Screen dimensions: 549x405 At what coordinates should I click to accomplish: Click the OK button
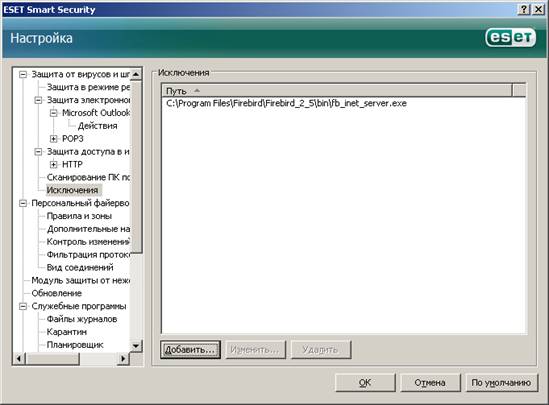[x=365, y=383]
